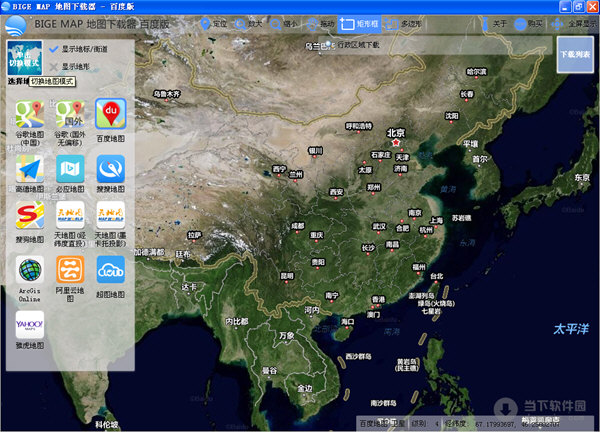Open the 下载列表 download list

click(x=575, y=54)
